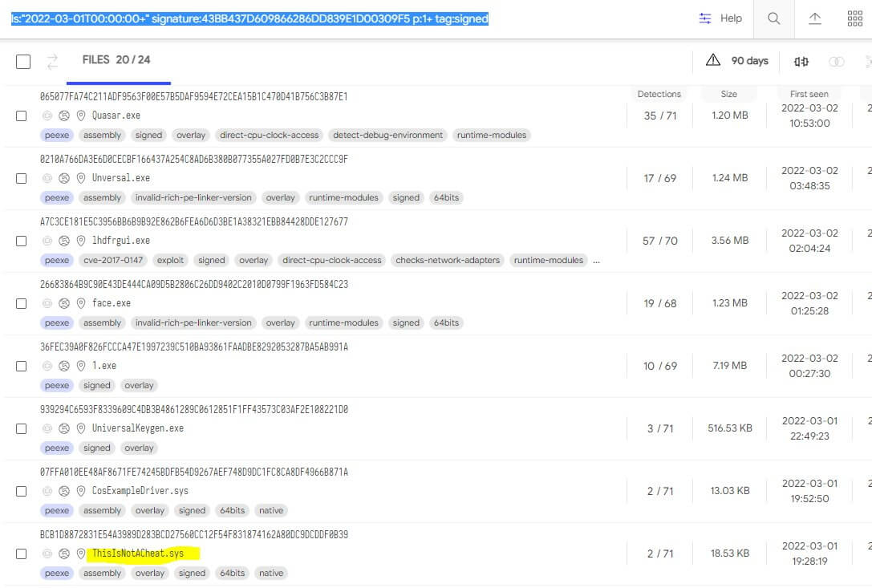Tick the select-all checkbox in the header
The height and width of the screenshot is (588, 872).
coord(23,62)
